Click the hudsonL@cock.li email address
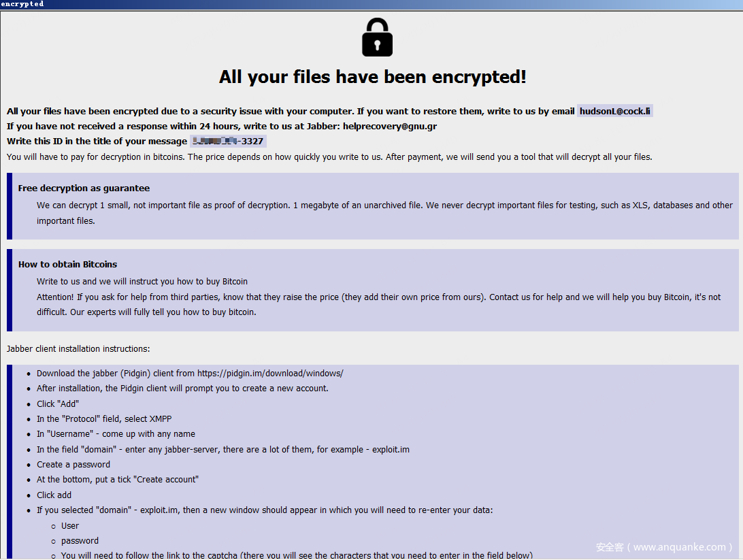 point(615,111)
